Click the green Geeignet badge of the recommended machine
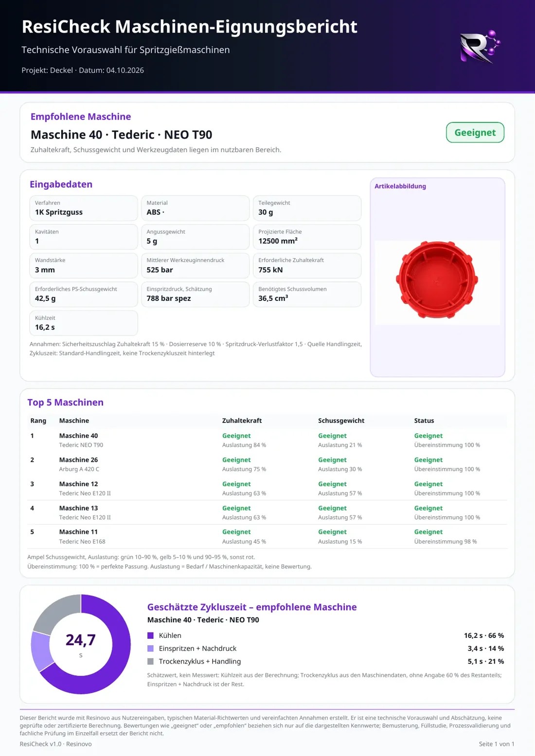This screenshot has width=535, height=756. click(x=475, y=133)
